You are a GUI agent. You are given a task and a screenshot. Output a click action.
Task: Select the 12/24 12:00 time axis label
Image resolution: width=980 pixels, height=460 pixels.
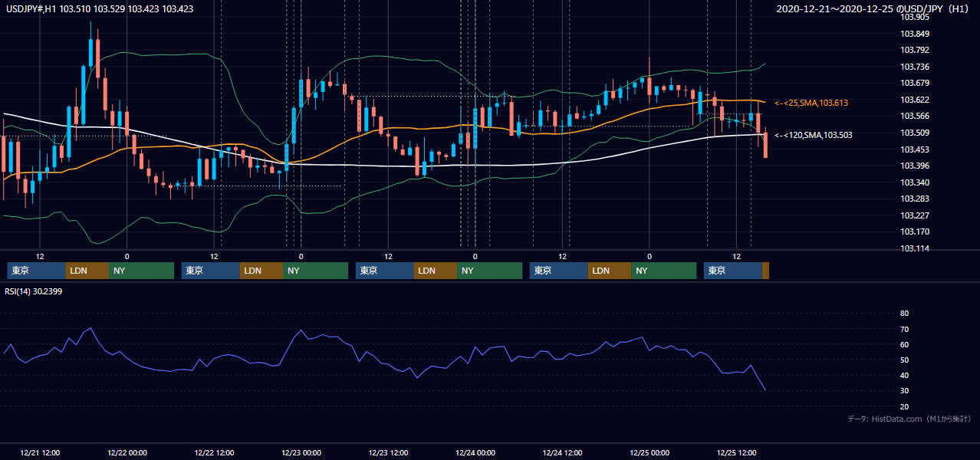[562, 452]
